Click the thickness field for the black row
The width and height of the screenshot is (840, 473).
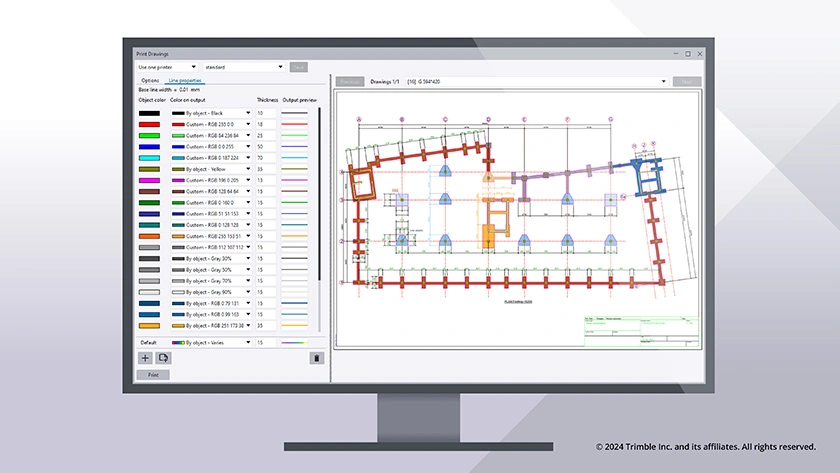[265, 114]
